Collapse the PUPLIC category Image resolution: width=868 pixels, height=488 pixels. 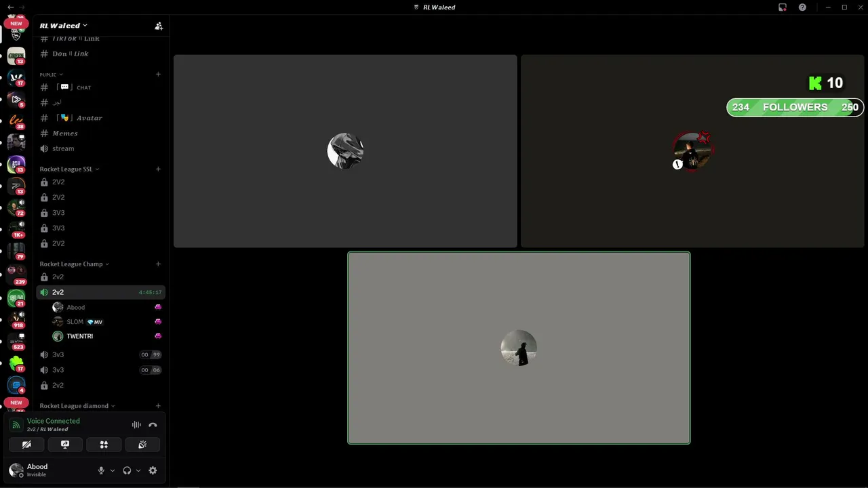[51, 75]
